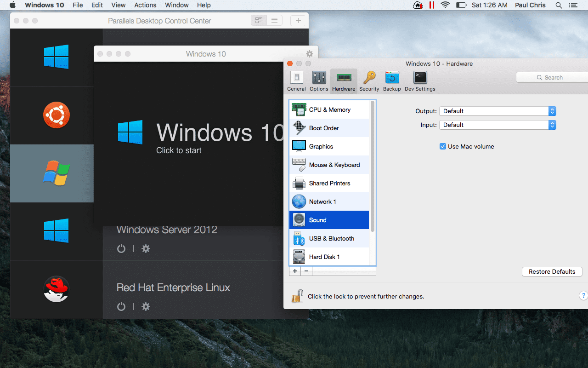Click the Search field in Hardware window
The height and width of the screenshot is (368, 588).
coord(552,77)
